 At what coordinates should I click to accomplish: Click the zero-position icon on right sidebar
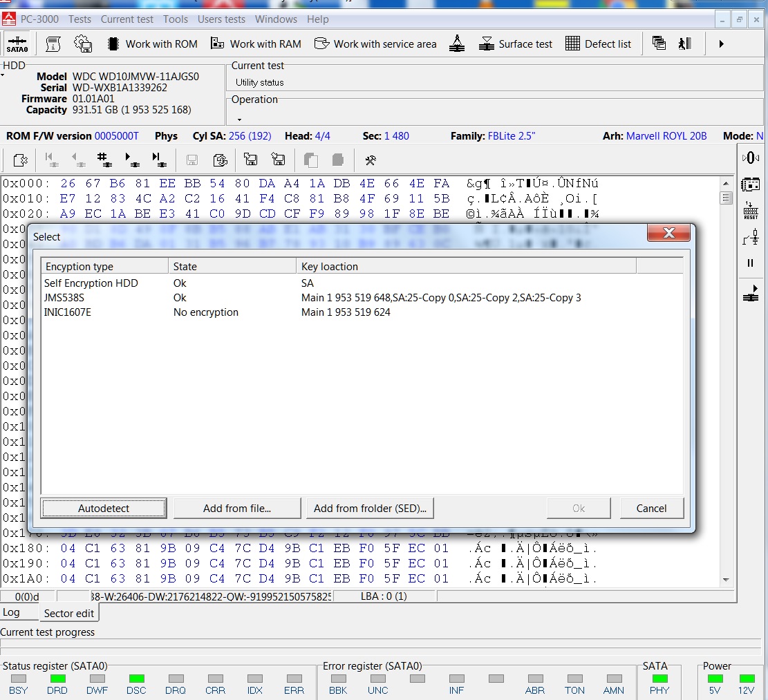(750, 158)
